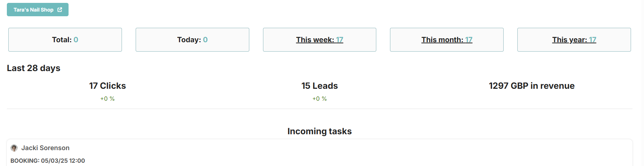Open the This month bookings link
The image size is (644, 166).
coord(447,40)
